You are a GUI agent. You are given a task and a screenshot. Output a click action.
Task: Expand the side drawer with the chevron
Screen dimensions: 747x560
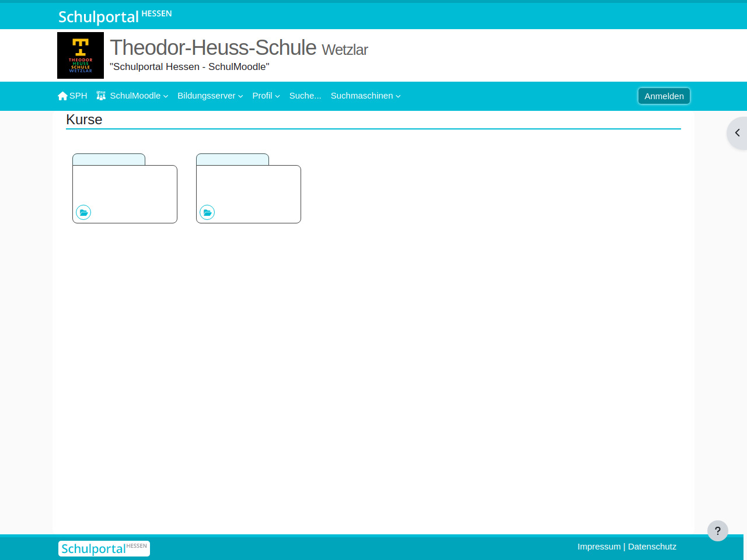737,133
